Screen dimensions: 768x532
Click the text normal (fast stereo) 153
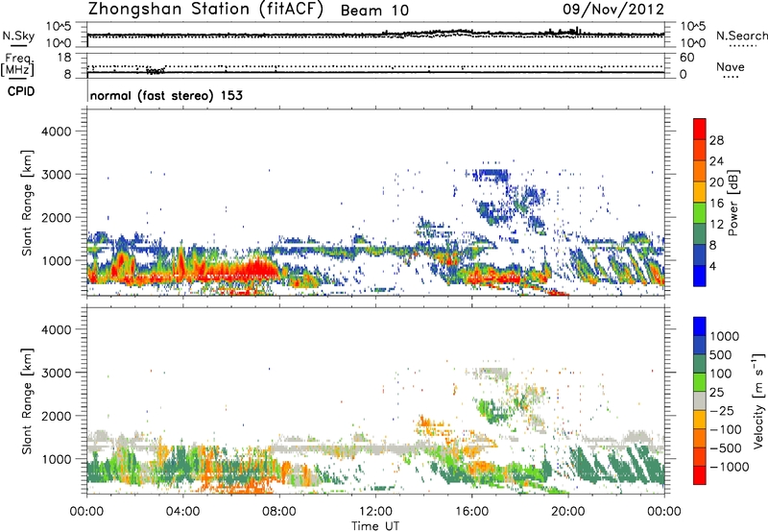[166, 95]
